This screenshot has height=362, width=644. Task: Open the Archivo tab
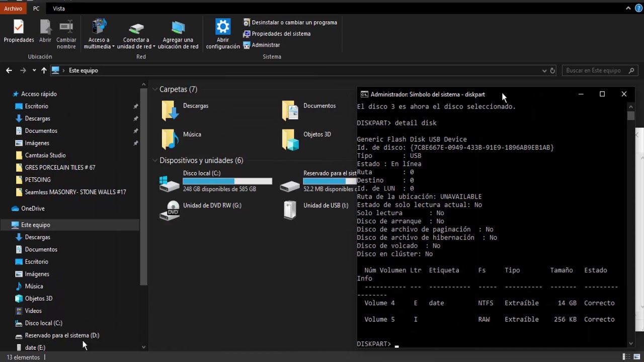[x=13, y=8]
